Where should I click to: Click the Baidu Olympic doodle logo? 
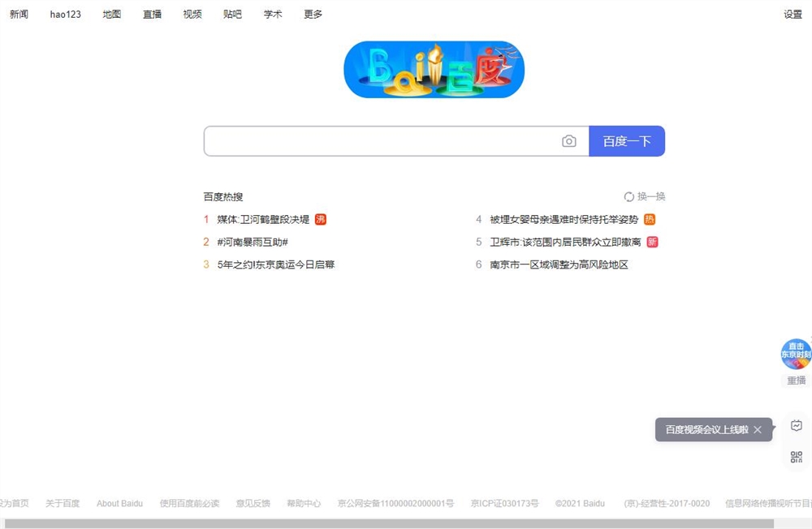pos(434,69)
